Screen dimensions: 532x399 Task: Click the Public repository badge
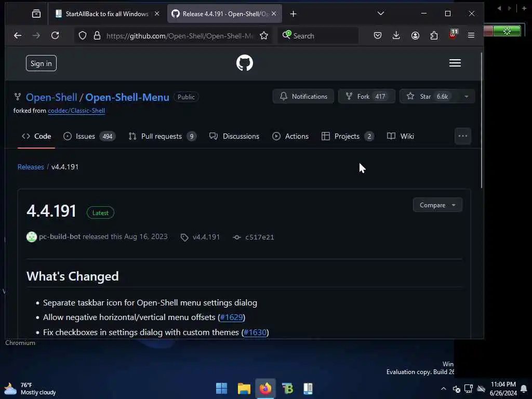point(186,97)
